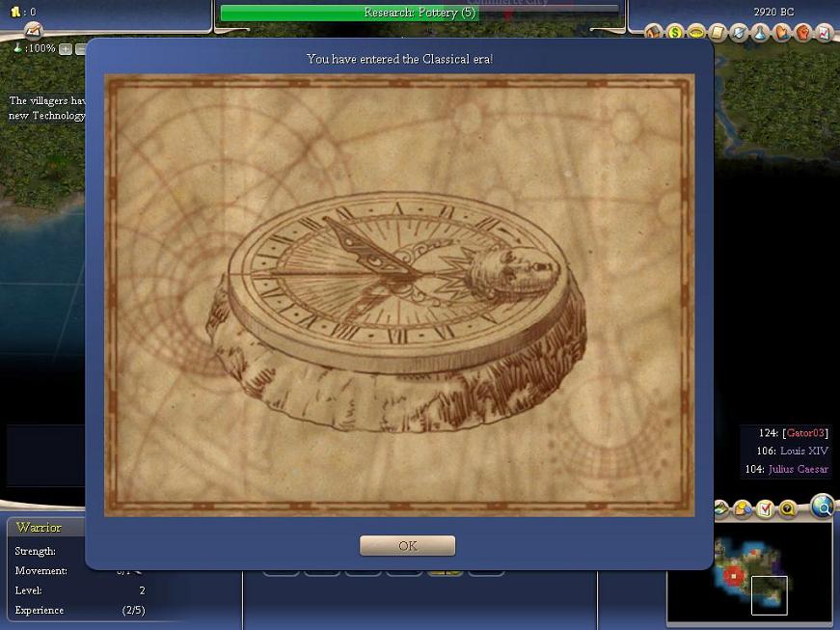
Task: Click the minimap white view rectangle
Action: [x=770, y=595]
